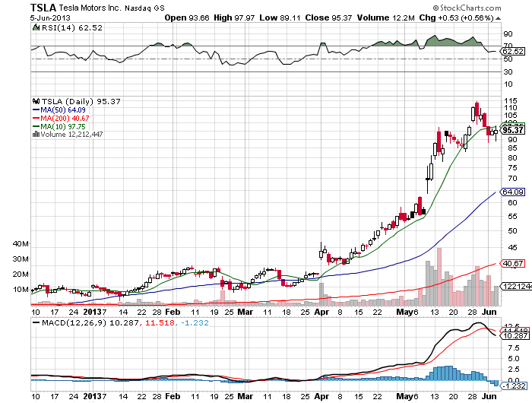Click the -1.232 histogram axis tag
The image size is (532, 403).
(514, 386)
